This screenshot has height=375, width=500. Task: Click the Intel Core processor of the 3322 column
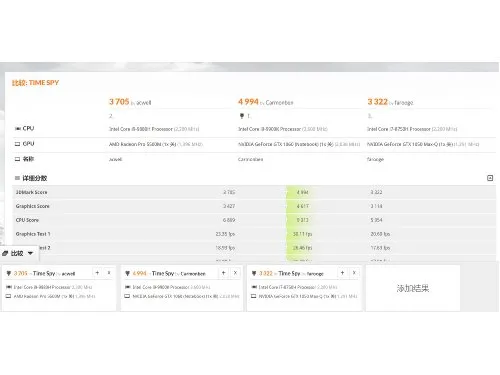coord(412,129)
